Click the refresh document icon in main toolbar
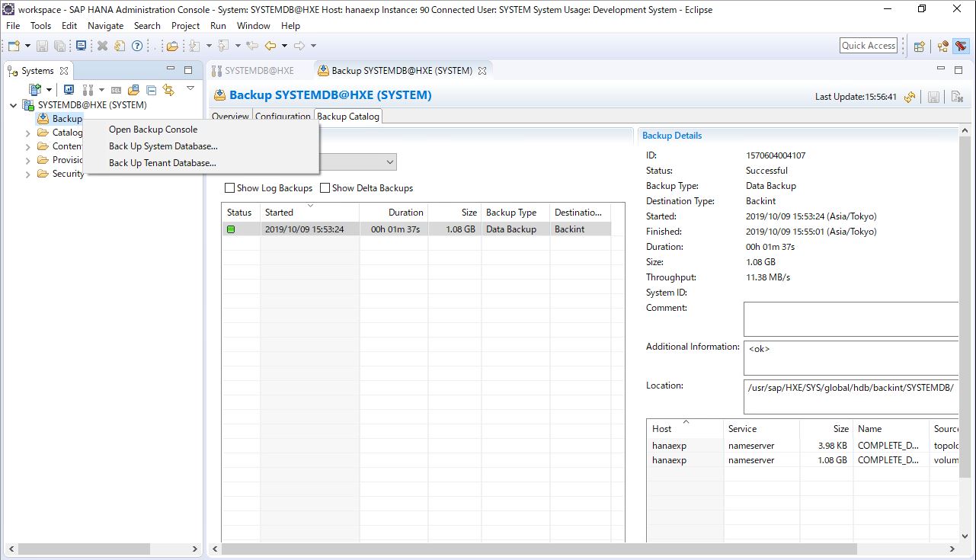Screen dimensions: 976x560 pyautogui.click(x=120, y=46)
